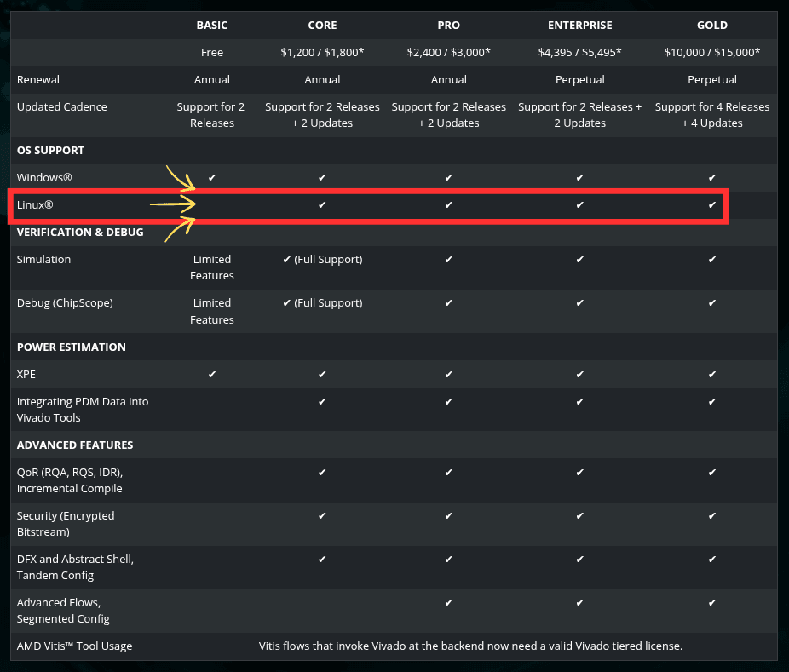The height and width of the screenshot is (672, 789).
Task: Click PRO's 'Support for 2 Releases + 2 Updates'
Action: [448, 115]
